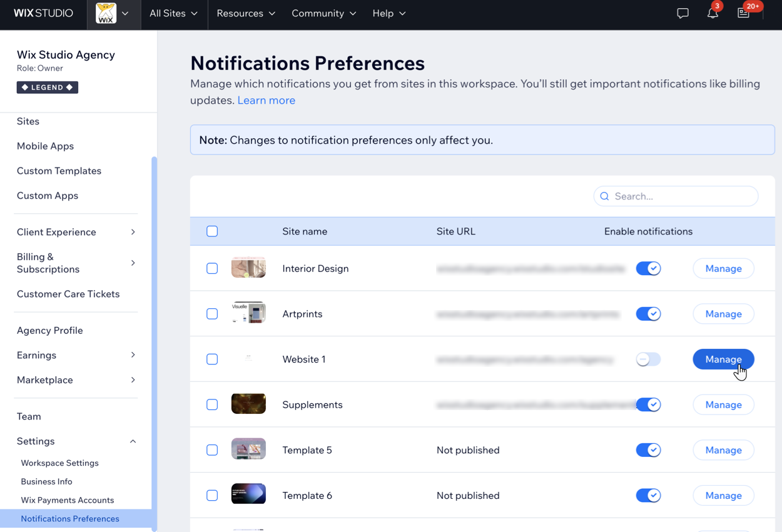Click the Supplements site thumbnail
782x532 pixels.
pos(248,404)
